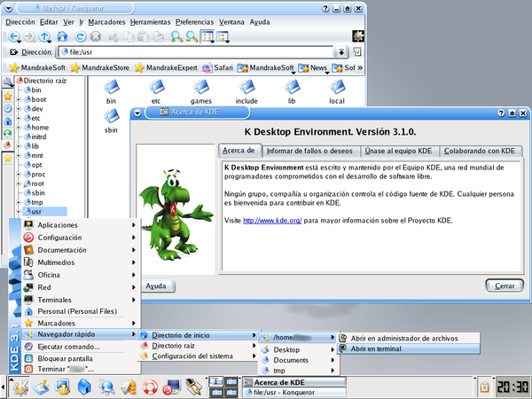Click the Cerrar button
This screenshot has height=399, width=532.
(x=505, y=286)
